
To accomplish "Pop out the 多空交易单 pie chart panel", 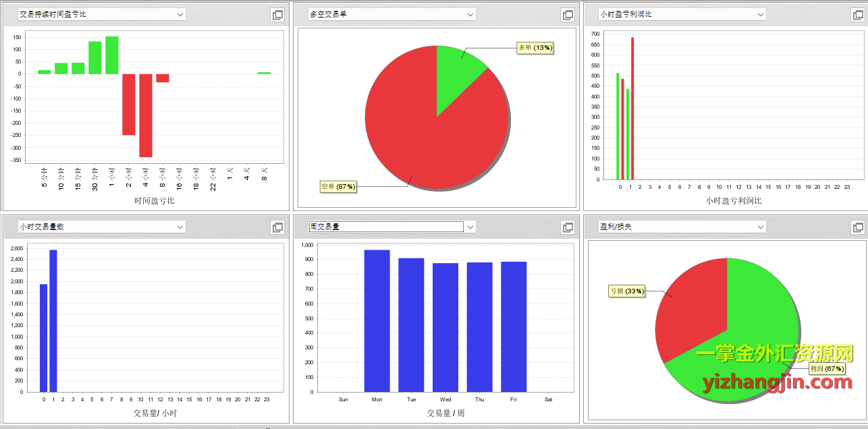I will 568,15.
